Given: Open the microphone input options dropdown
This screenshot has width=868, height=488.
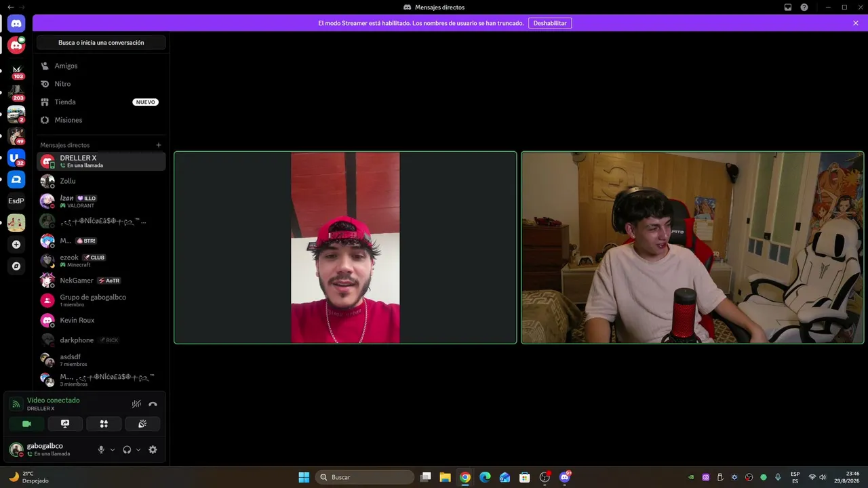Looking at the screenshot, I should coord(113,449).
